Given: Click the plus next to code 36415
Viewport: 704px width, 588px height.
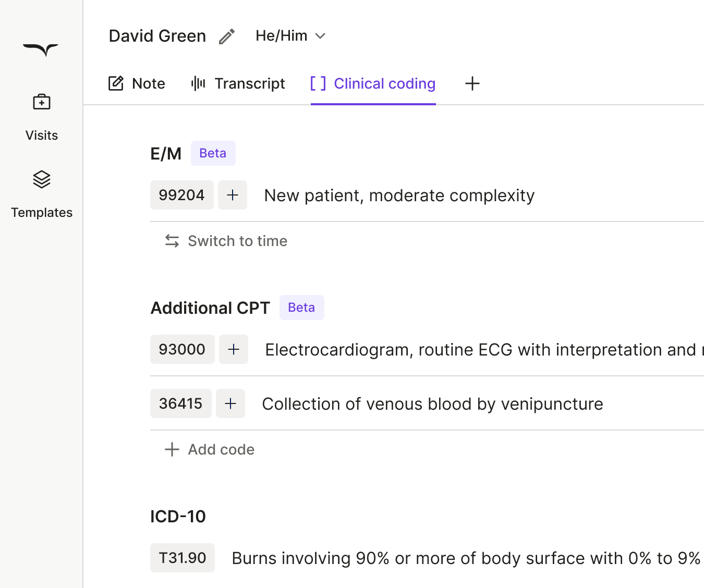Looking at the screenshot, I should (x=230, y=403).
